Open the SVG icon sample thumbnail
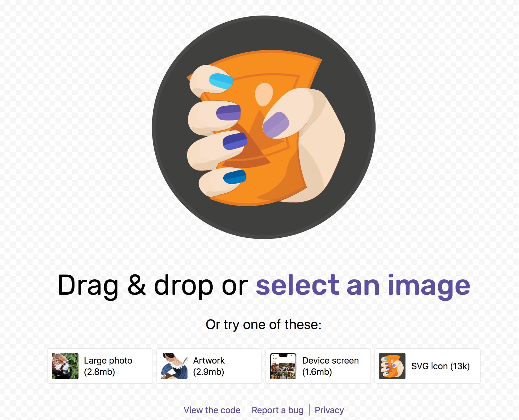 click(x=392, y=366)
